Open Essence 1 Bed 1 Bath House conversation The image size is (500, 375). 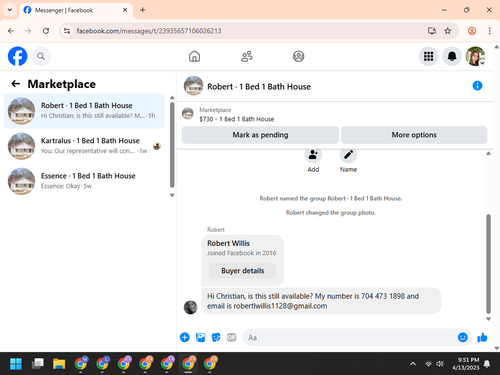84,181
